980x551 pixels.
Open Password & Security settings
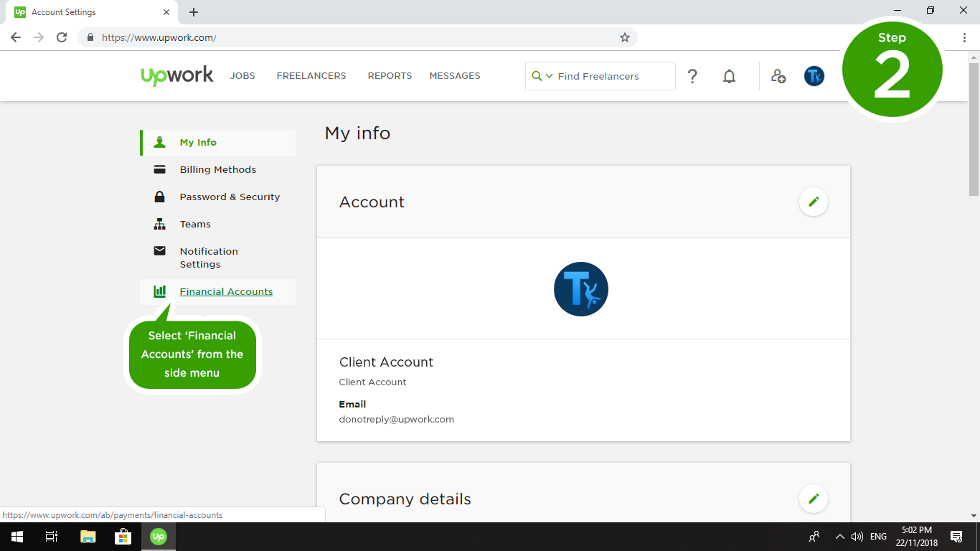click(230, 197)
